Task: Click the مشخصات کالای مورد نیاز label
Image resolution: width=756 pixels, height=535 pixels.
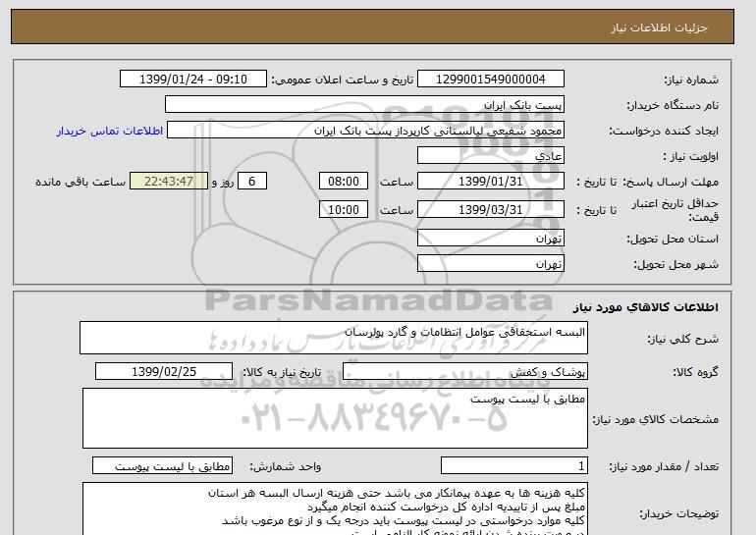Action: tap(656, 419)
